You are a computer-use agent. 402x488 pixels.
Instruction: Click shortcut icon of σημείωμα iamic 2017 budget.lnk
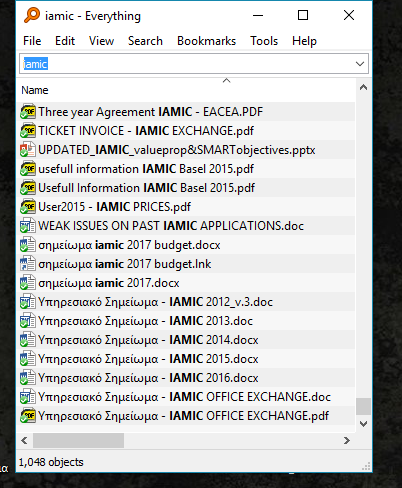(28, 264)
